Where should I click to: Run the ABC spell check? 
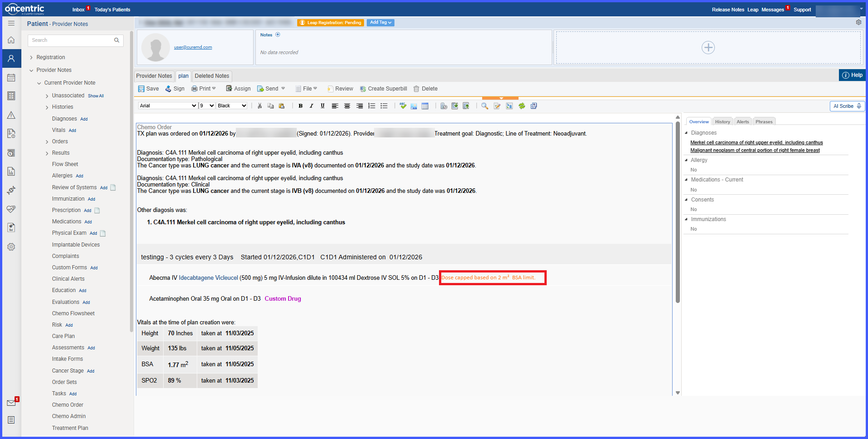[403, 106]
